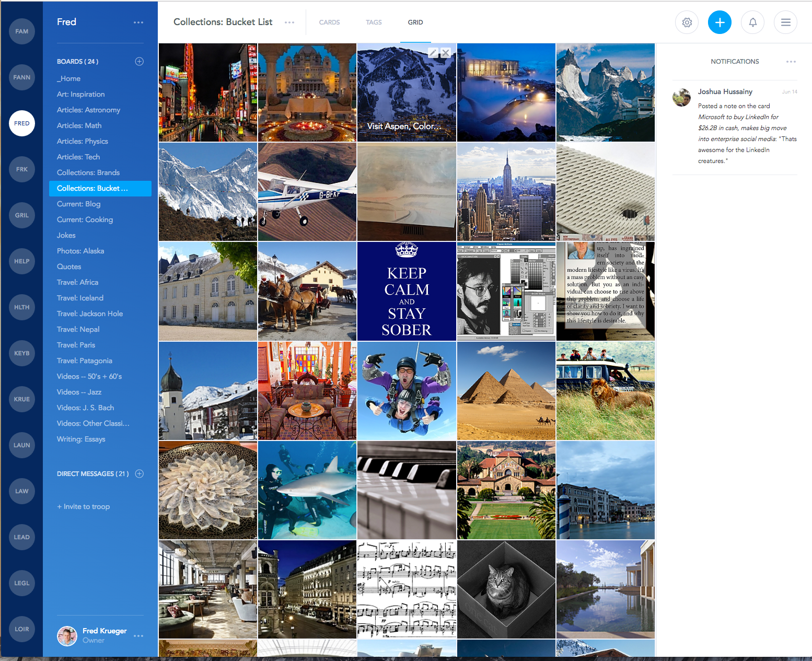Click the DIRECT MESSAGES (21) header
The height and width of the screenshot is (661, 812).
click(92, 474)
